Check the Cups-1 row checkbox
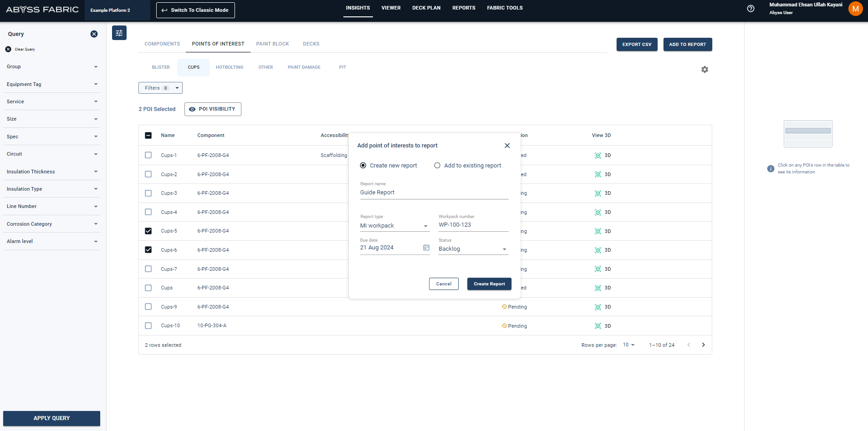The width and height of the screenshot is (868, 431). coord(148,155)
